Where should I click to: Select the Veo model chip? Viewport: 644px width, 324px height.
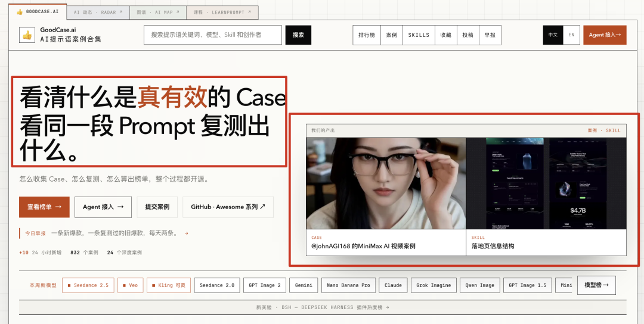tap(130, 285)
